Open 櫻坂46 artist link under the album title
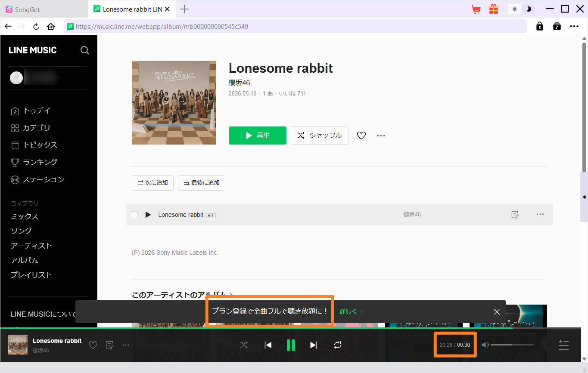The width and height of the screenshot is (588, 373). point(239,83)
